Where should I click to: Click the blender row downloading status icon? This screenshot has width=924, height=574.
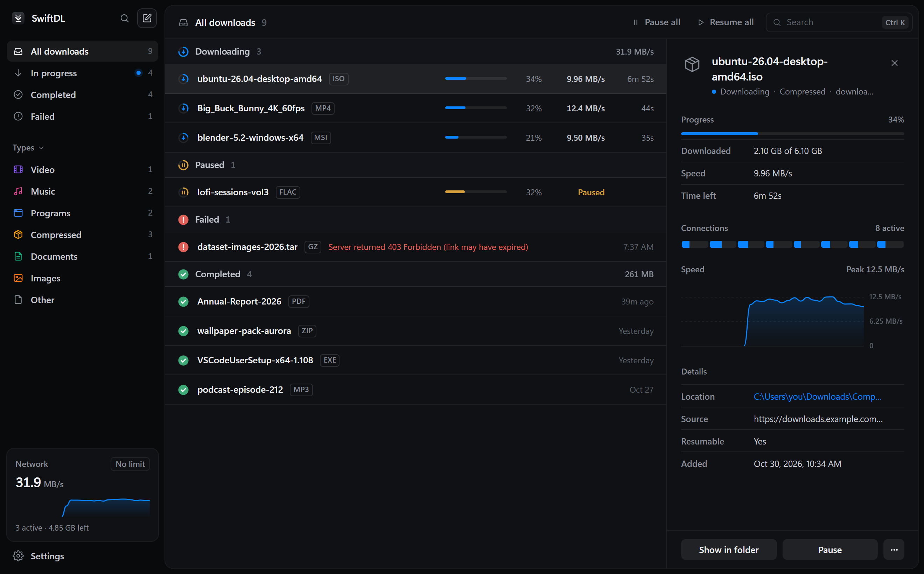[184, 138]
